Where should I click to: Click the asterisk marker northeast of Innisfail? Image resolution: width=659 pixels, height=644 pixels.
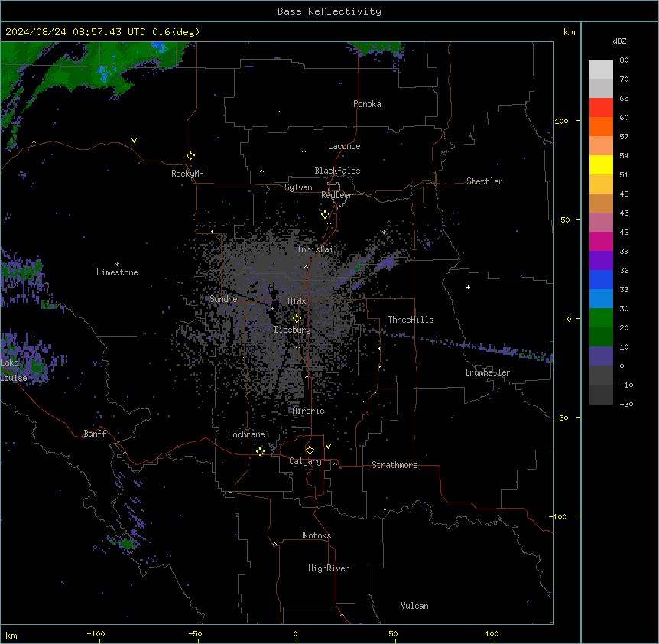click(x=384, y=232)
